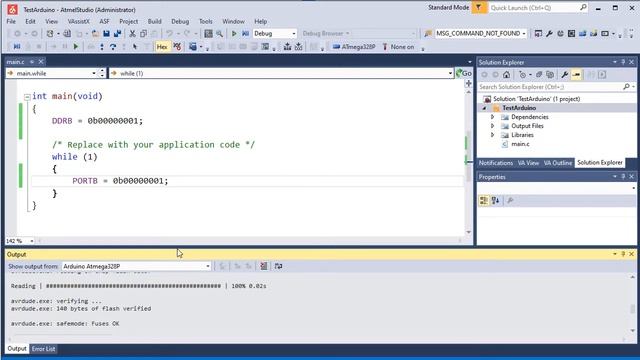Click the green Continue arrow icon
Image resolution: width=640 pixels, height=360 pixels.
(x=76, y=47)
